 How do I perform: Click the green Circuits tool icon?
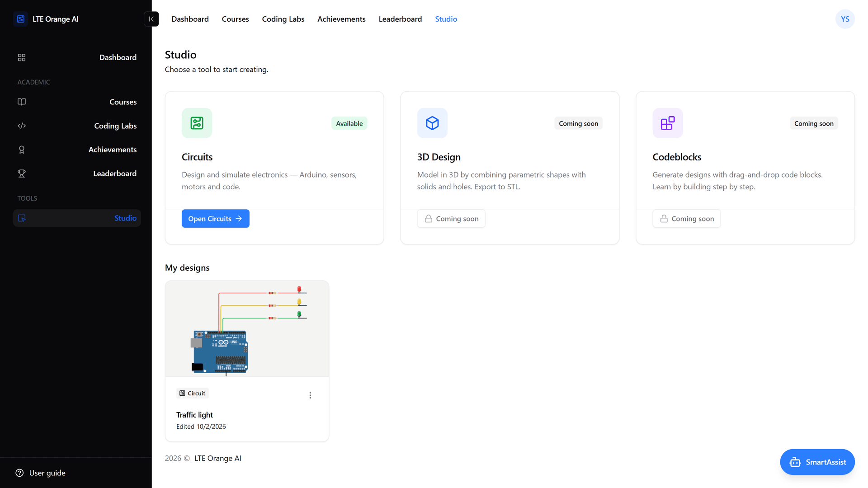click(197, 123)
